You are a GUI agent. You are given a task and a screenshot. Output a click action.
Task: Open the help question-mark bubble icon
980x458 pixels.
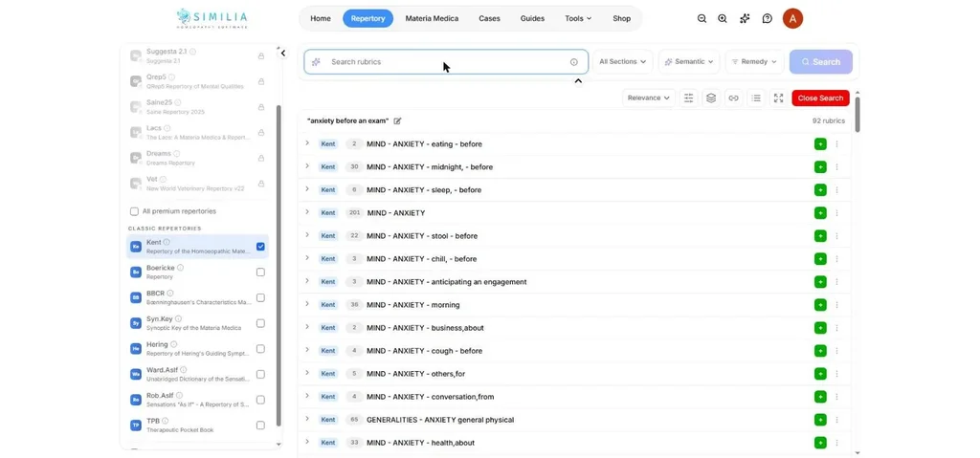click(767, 19)
